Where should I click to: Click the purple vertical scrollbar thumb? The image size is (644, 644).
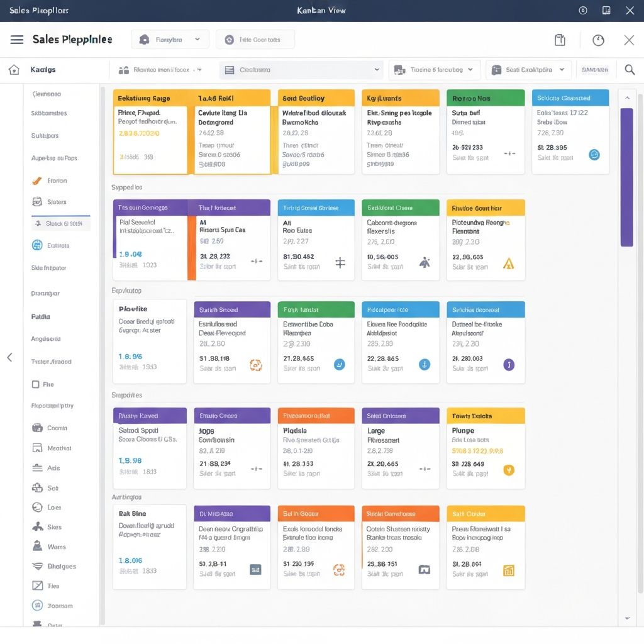tap(626, 177)
